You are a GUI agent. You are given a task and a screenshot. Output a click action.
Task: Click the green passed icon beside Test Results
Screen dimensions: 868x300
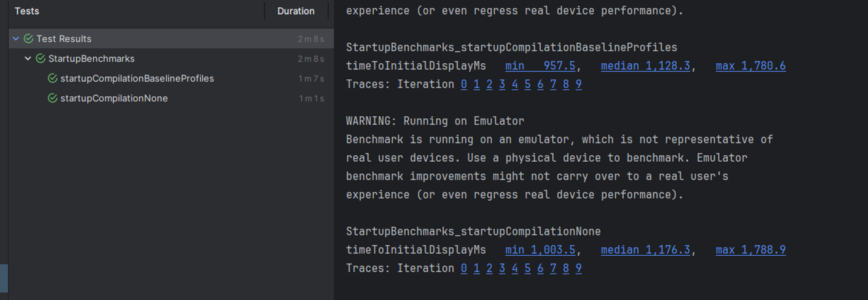coord(29,39)
